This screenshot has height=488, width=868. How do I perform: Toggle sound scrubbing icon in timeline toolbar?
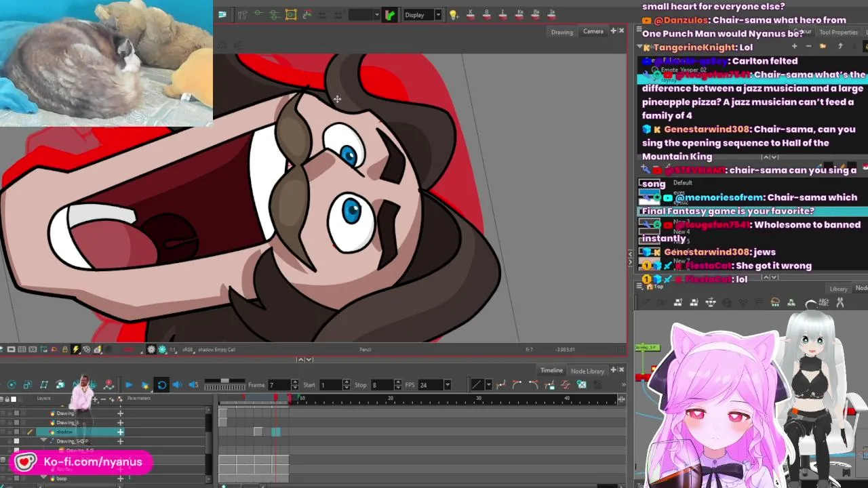[x=193, y=385]
